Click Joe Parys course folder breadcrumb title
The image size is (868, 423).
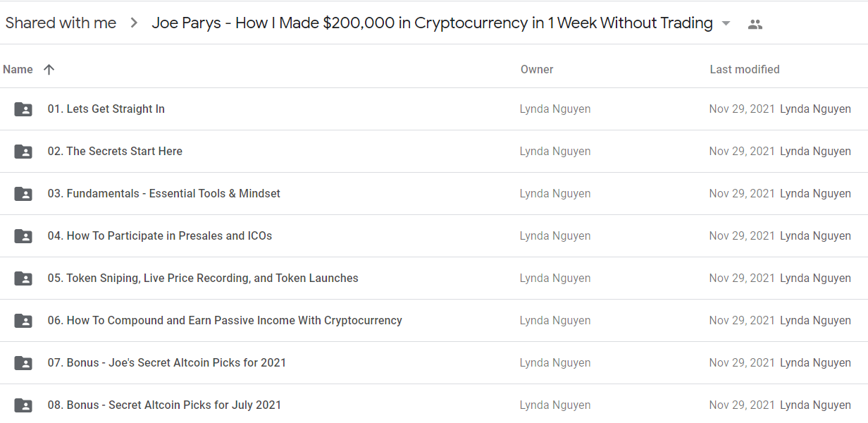coord(432,23)
